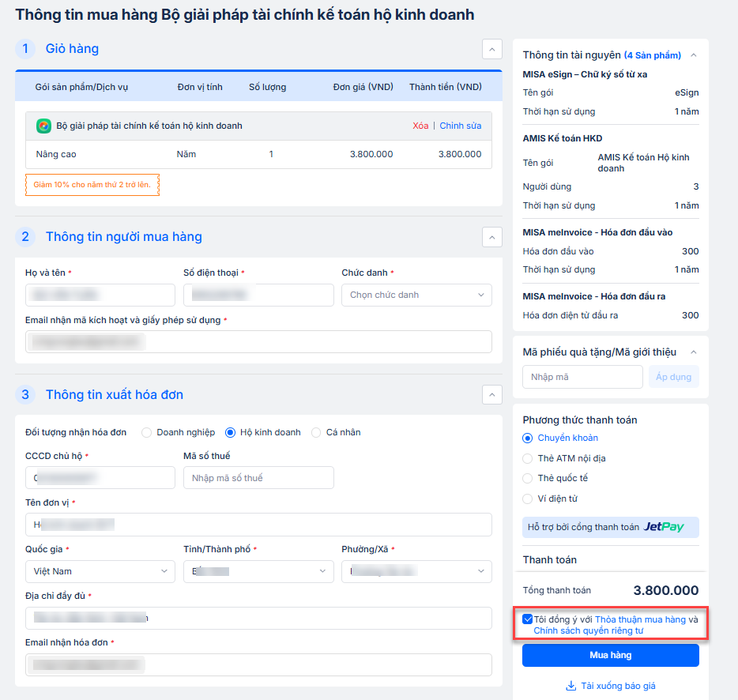
Task: Collapse the Mã phiếu quà tặng panel
Action: 694,352
